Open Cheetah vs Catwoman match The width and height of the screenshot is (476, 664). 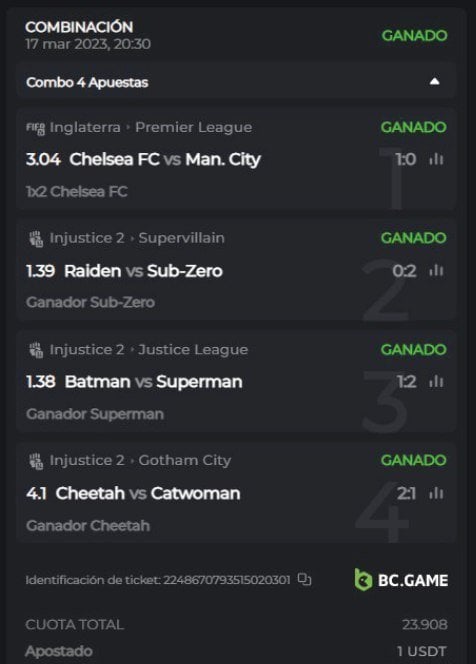[x=148, y=493]
